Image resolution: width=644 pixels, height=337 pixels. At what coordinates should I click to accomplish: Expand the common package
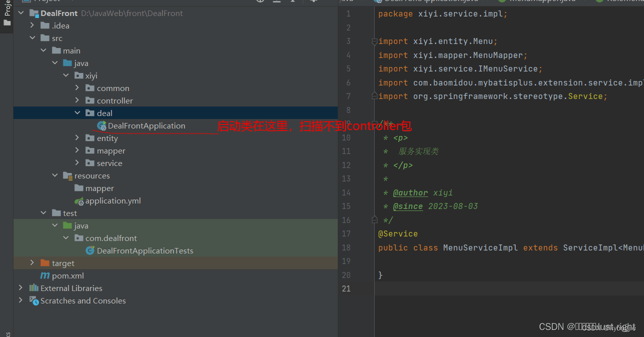click(77, 88)
